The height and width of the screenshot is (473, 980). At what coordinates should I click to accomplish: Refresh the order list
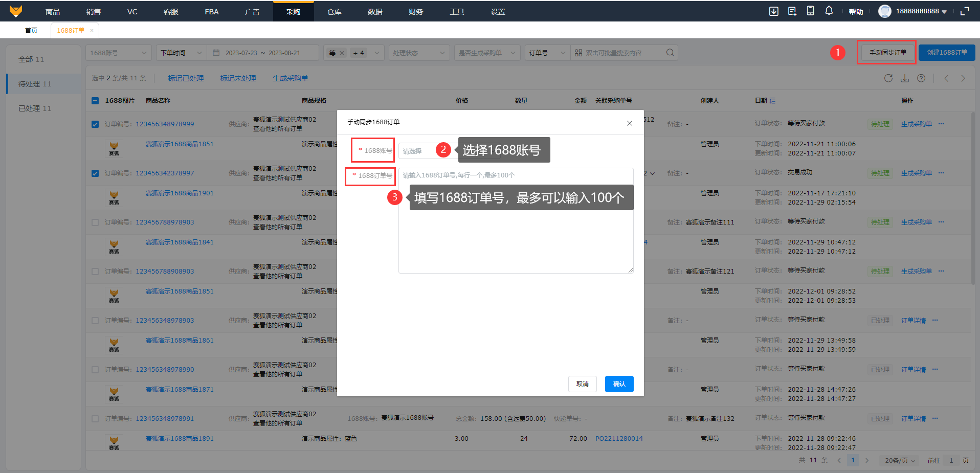(x=888, y=78)
